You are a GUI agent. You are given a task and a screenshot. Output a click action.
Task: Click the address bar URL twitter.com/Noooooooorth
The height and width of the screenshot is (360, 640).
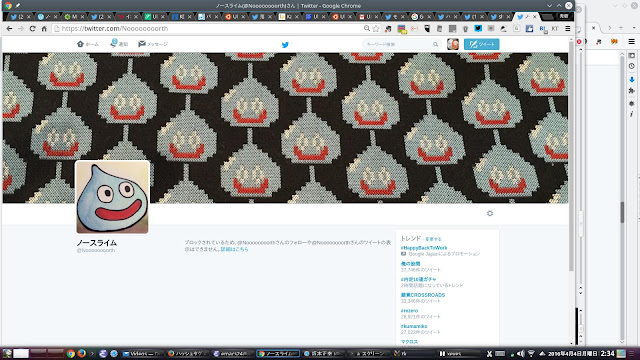[115, 29]
